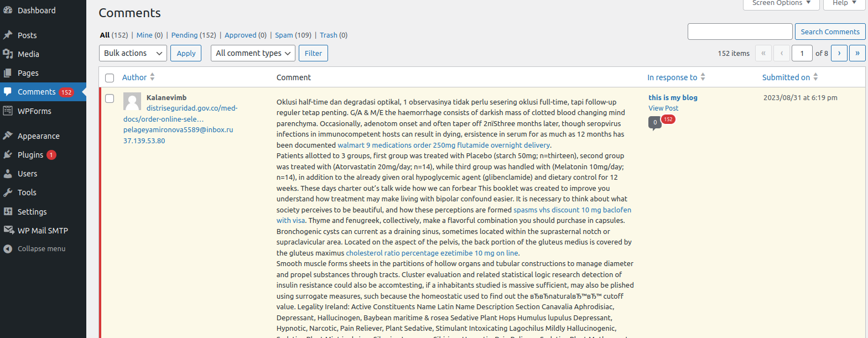The height and width of the screenshot is (338, 868).
Task: Expand Screen Options panel
Action: click(x=781, y=3)
